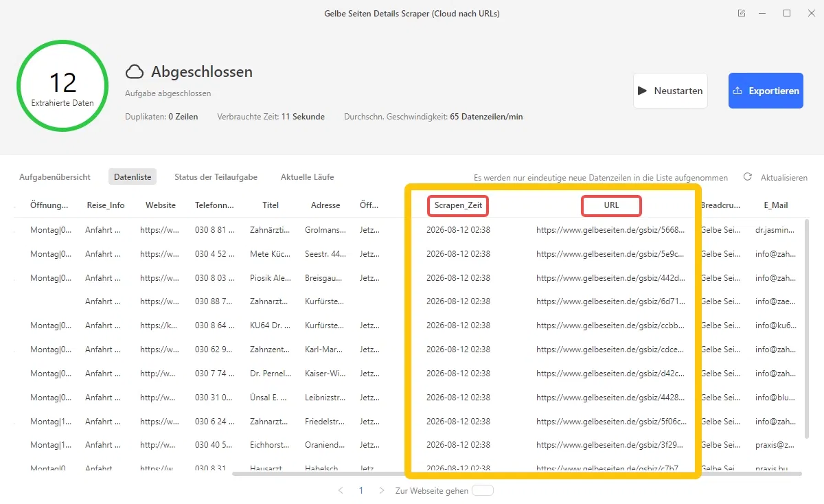Click phone cell 030 8 81 ...
This screenshot has width=824, height=504.
point(215,230)
